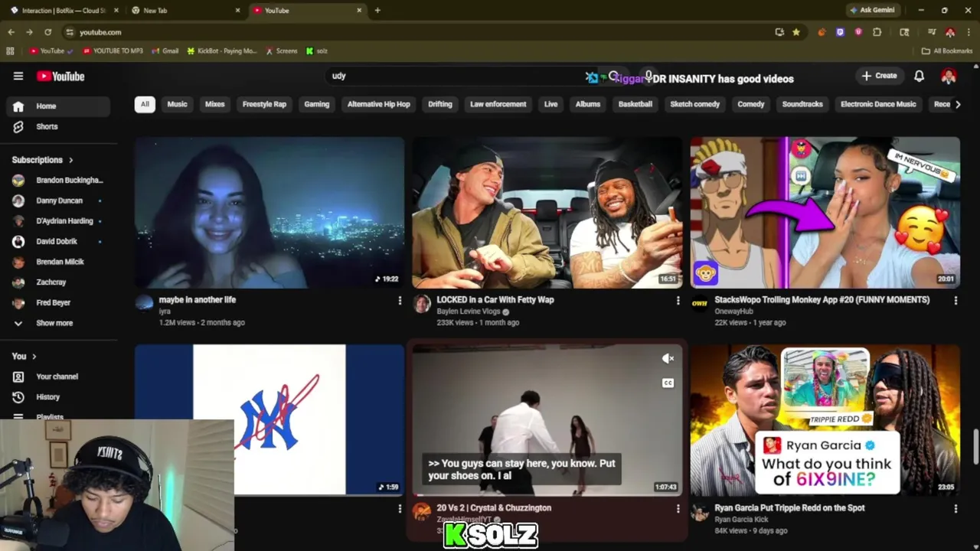Open the Chrome apps grid in bookmarks bar
The width and height of the screenshot is (980, 551).
coord(10,51)
